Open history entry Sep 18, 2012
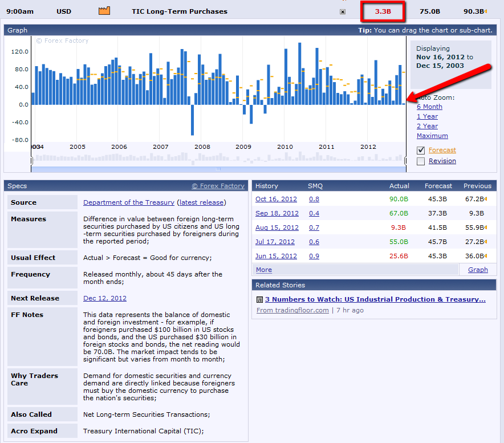The height and width of the screenshot is (443, 504). coord(277,213)
